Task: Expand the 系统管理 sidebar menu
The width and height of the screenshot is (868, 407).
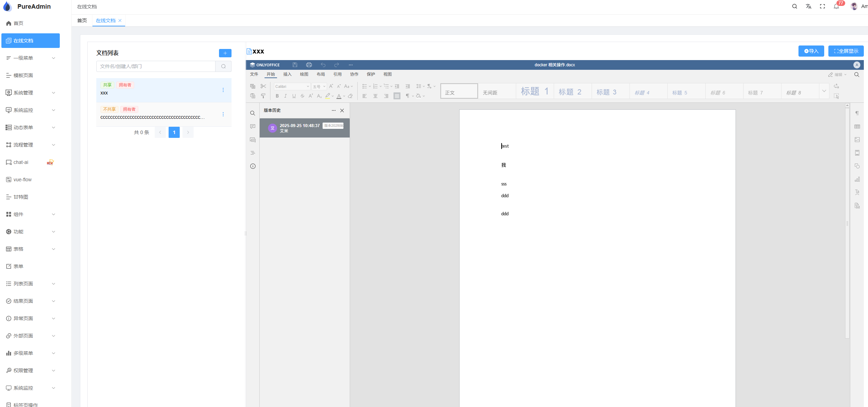Action: [31, 93]
